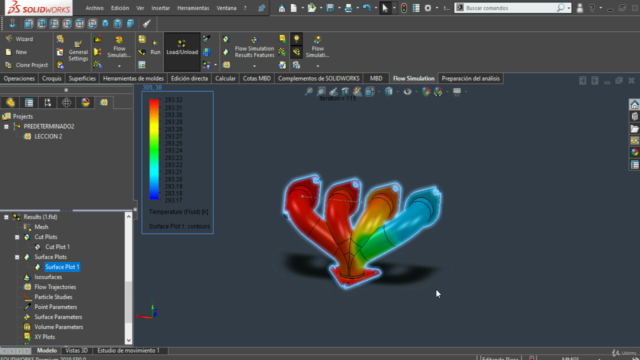Image resolution: width=640 pixels, height=360 pixels.
Task: Open the new document dropdown arrow
Action: pos(302,8)
